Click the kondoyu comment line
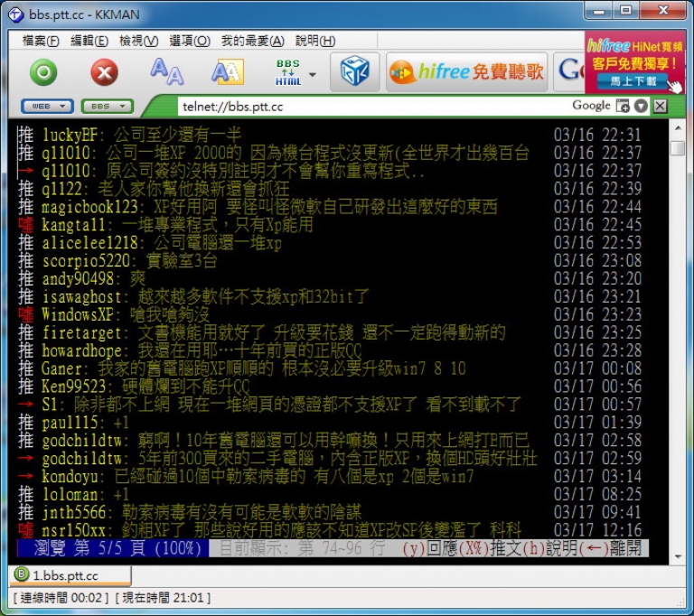Screen dimensions: 694x616 (x=329, y=477)
